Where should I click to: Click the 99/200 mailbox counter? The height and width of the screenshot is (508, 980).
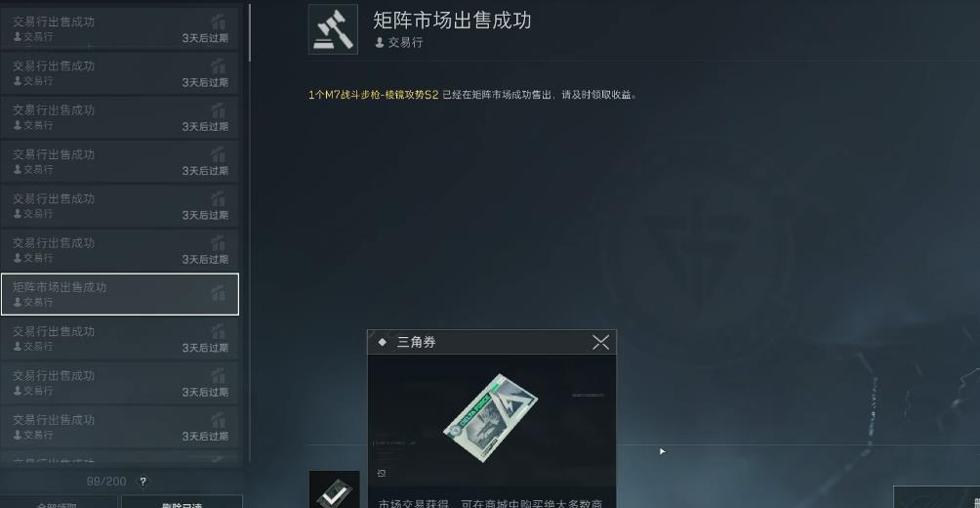pos(106,482)
